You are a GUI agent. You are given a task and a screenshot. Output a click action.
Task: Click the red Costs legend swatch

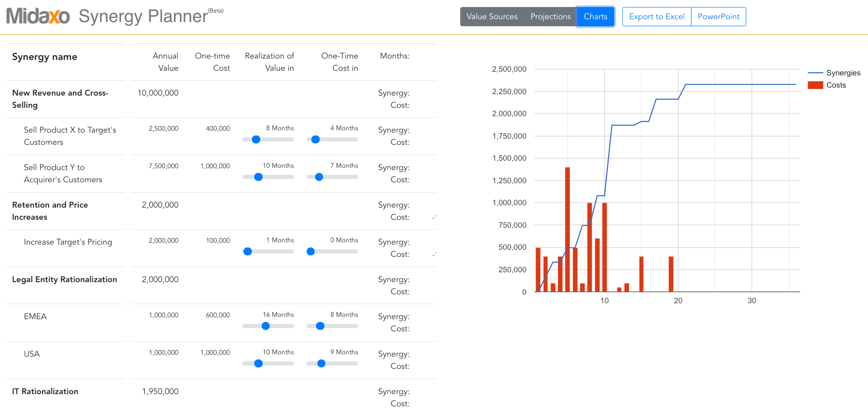[815, 85]
